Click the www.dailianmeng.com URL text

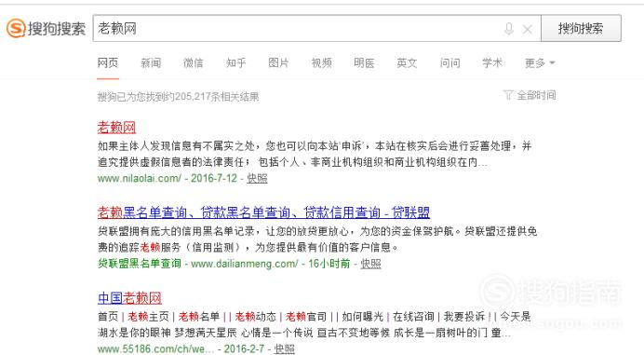click(x=245, y=264)
